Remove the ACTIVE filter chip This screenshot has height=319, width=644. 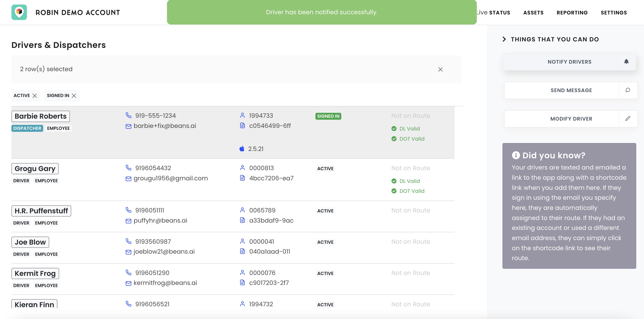tap(35, 96)
